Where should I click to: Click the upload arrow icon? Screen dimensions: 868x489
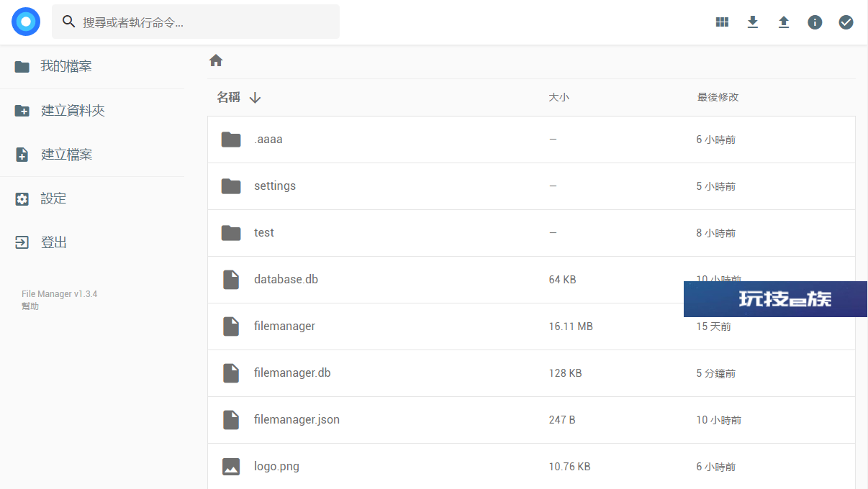tap(784, 22)
